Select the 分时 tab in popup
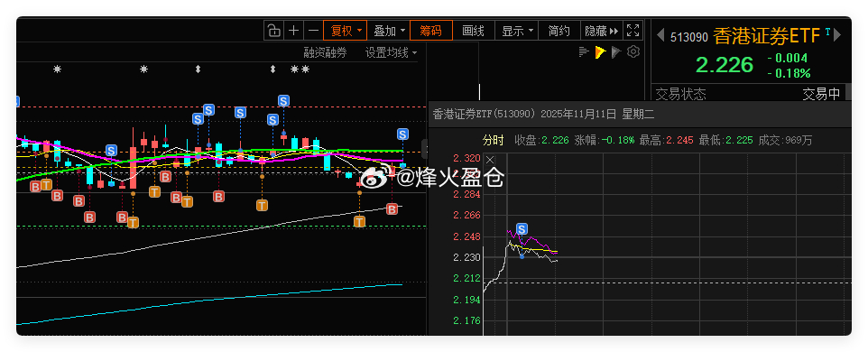The image size is (868, 352). (x=493, y=140)
